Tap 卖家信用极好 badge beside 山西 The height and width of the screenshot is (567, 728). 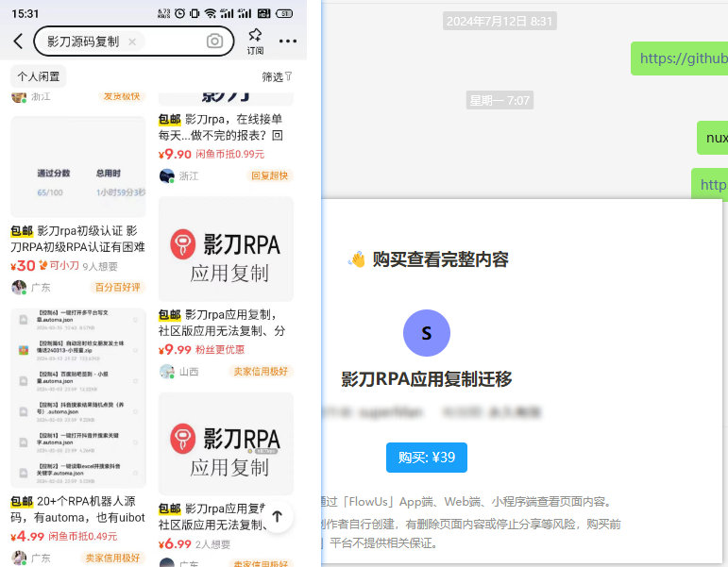261,371
